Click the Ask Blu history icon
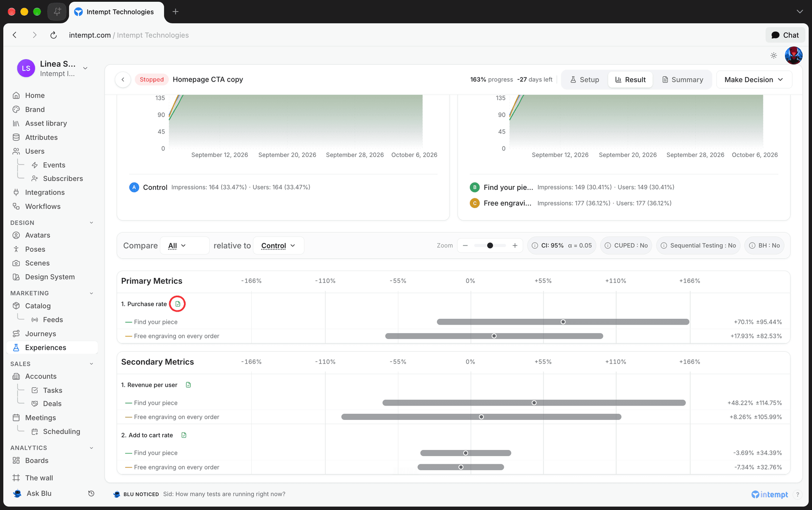 tap(91, 494)
